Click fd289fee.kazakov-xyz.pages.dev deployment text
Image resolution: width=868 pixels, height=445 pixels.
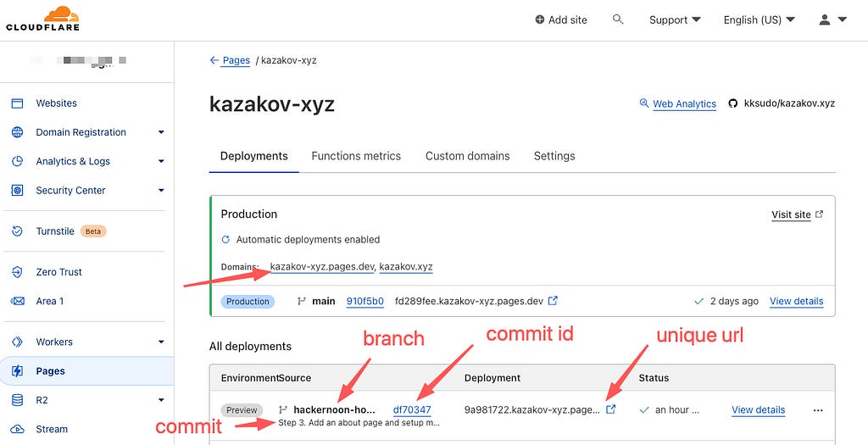pyautogui.click(x=469, y=301)
